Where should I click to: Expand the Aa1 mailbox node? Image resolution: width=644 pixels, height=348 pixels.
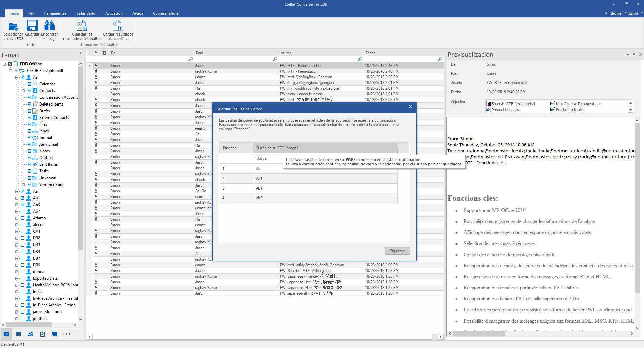coord(17,191)
